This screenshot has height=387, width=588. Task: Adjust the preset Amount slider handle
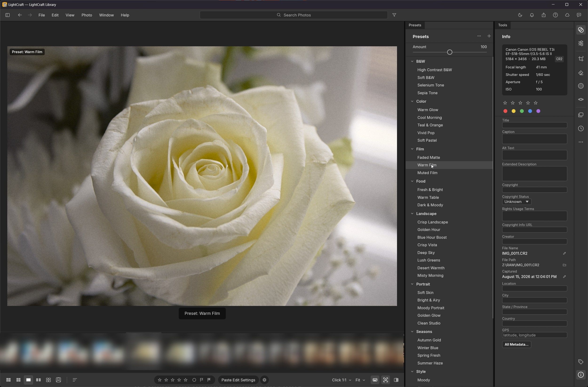[x=450, y=52]
